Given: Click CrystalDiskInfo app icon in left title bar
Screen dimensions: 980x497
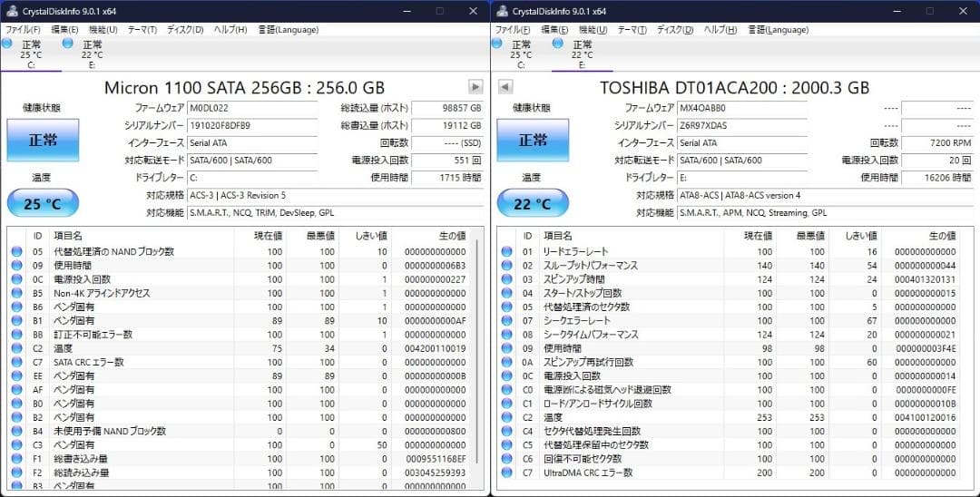Looking at the screenshot, I should pyautogui.click(x=12, y=11).
